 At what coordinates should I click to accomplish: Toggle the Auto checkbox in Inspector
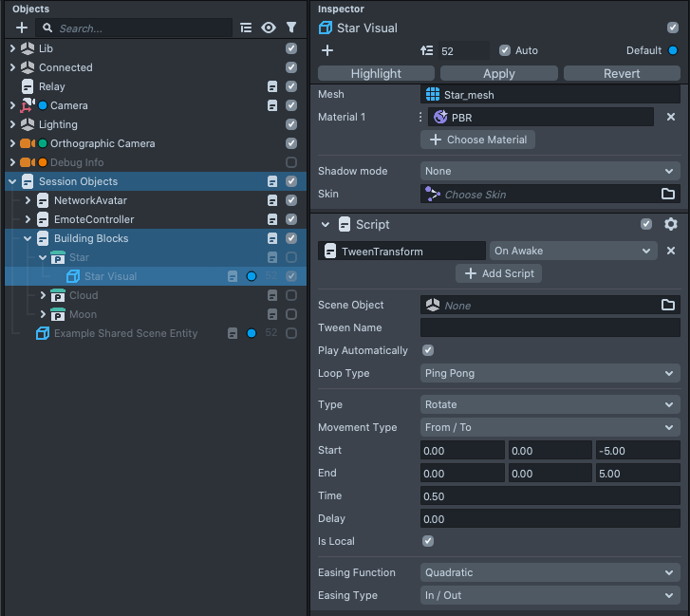coord(505,50)
